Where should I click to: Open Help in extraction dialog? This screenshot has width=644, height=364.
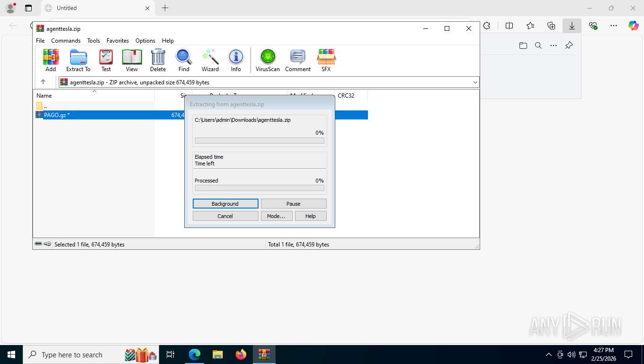tap(311, 216)
